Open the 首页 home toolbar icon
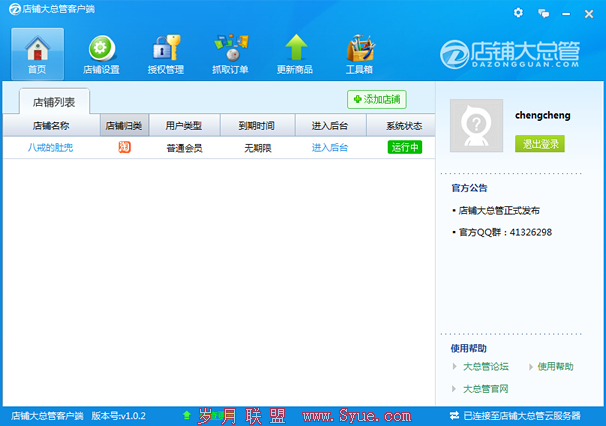The height and width of the screenshot is (426, 606). (x=37, y=54)
